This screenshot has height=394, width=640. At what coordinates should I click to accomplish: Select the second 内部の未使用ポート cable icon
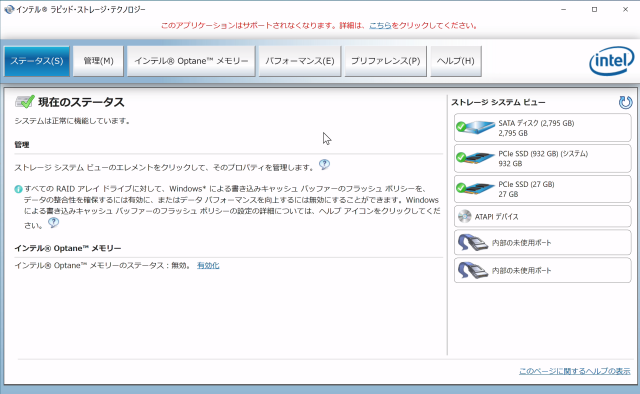473,270
